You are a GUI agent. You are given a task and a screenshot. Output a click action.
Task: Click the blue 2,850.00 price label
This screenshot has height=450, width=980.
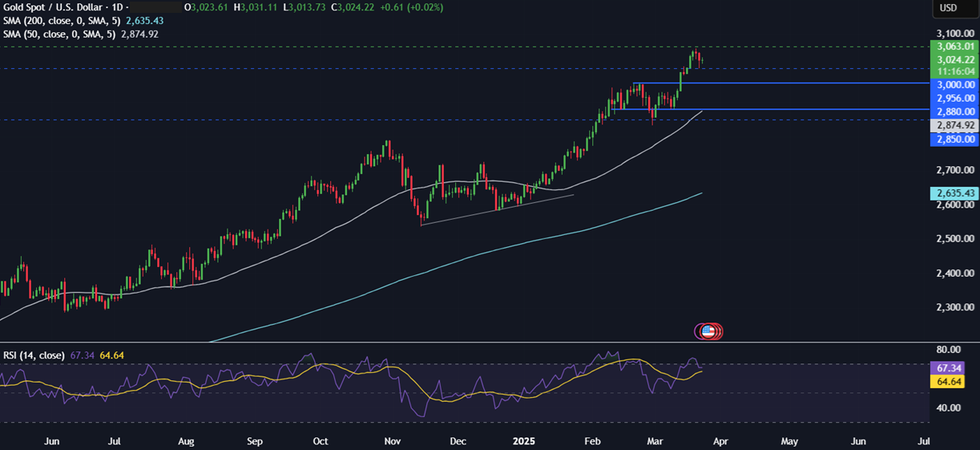(x=954, y=140)
